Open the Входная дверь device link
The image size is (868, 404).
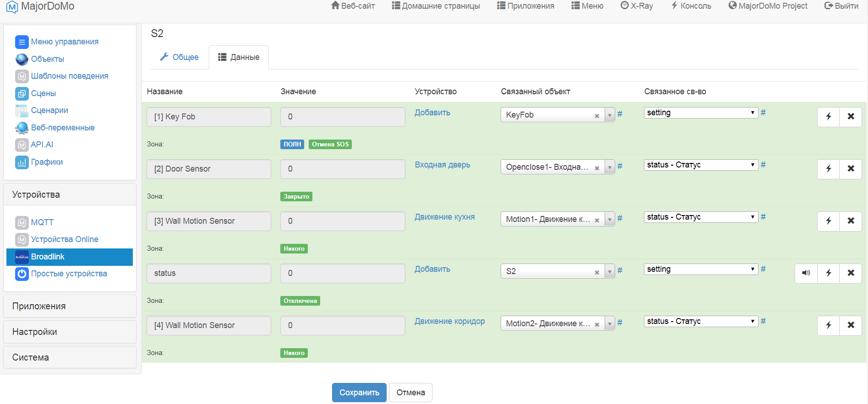[442, 165]
